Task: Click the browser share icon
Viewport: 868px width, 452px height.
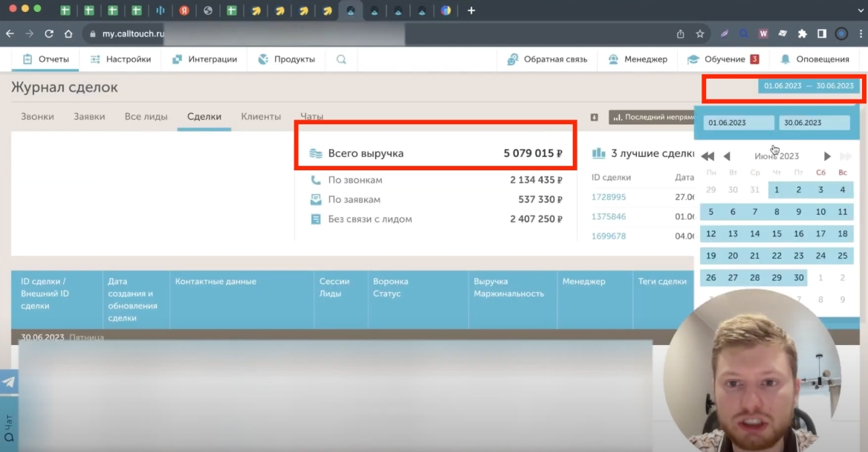Action: click(680, 33)
